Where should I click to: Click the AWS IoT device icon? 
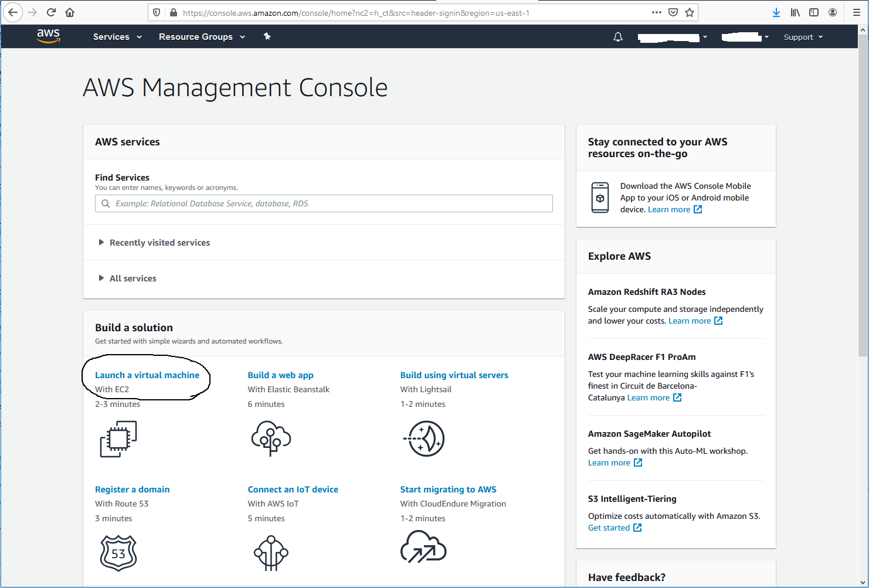[271, 553]
